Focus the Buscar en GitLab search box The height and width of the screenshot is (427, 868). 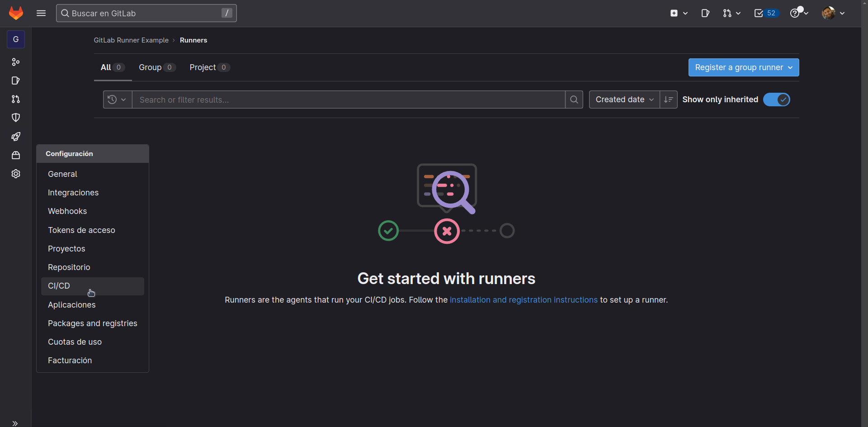click(146, 13)
